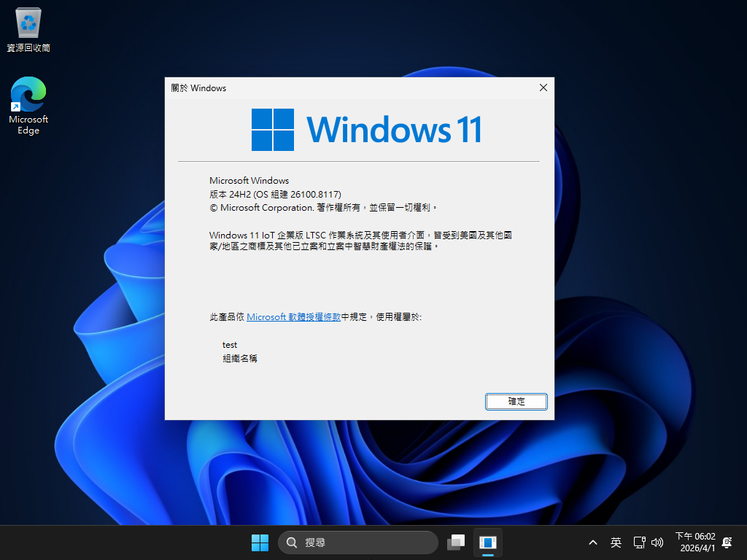
Task: Open the Windows Start menu
Action: tap(260, 542)
